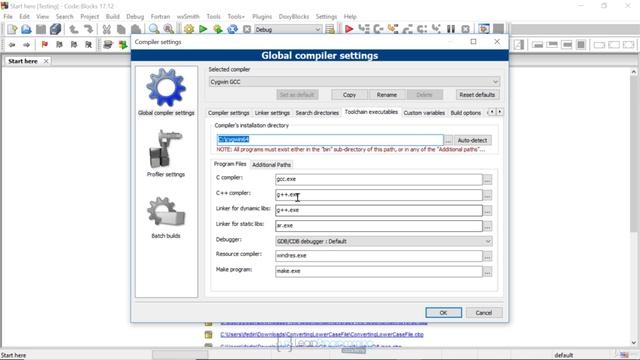Click the Build and run icon

coord(218,29)
